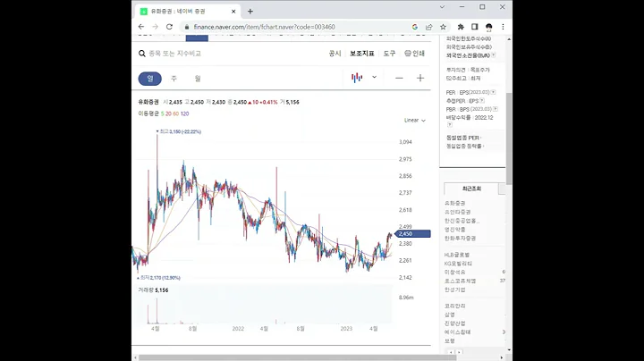Open 한성기업 in recent list
Image resolution: width=644 pixels, height=361 pixels.
(x=454, y=290)
